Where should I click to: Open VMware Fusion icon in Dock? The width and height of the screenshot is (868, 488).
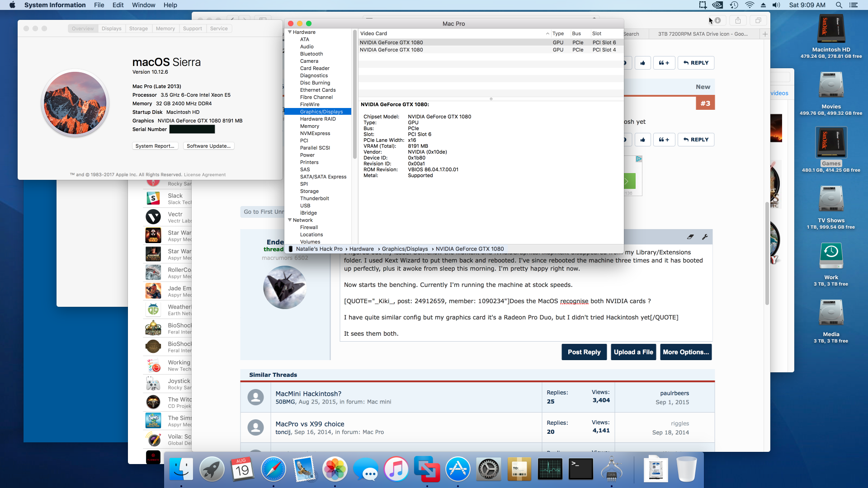coord(427,469)
